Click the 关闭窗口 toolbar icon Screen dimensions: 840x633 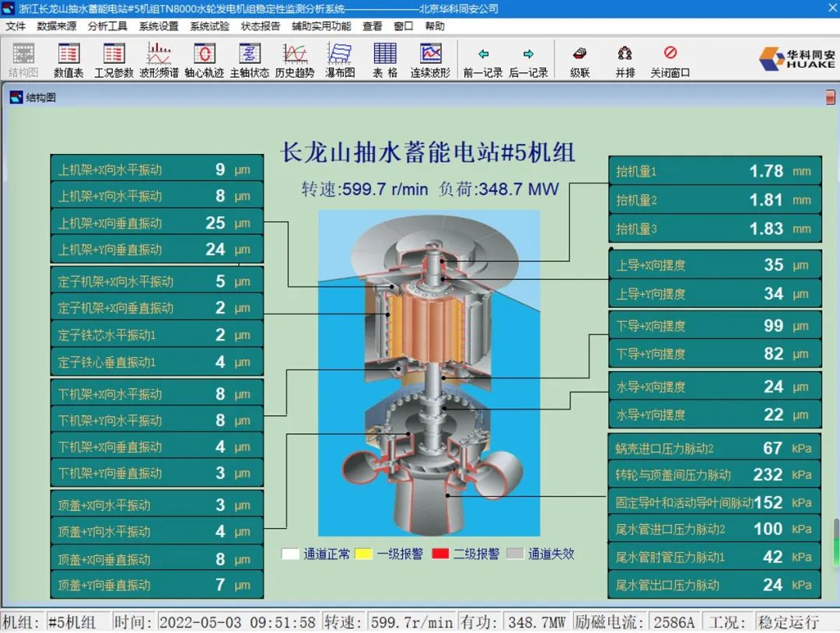[670, 62]
